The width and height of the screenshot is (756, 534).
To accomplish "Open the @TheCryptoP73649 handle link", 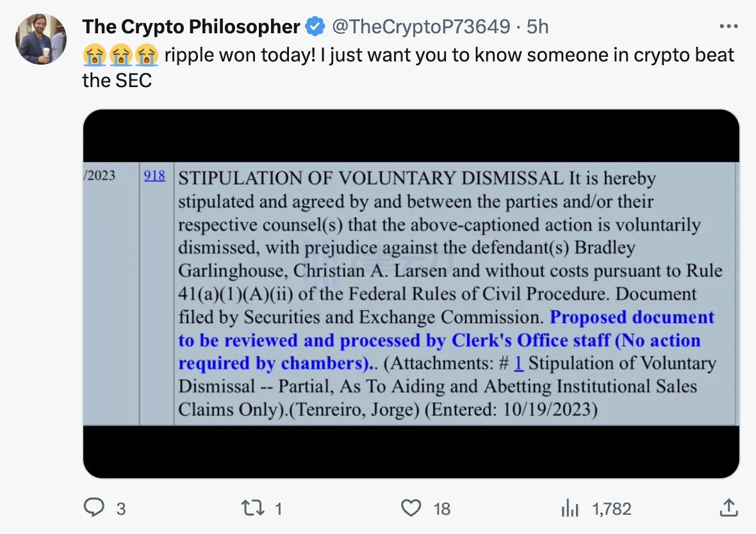I will tap(420, 27).
